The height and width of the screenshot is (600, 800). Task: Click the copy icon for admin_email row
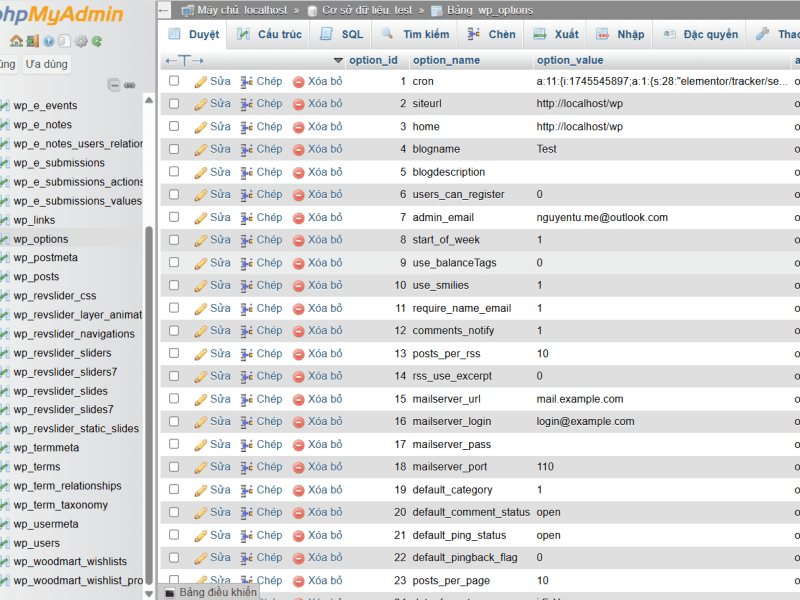247,218
